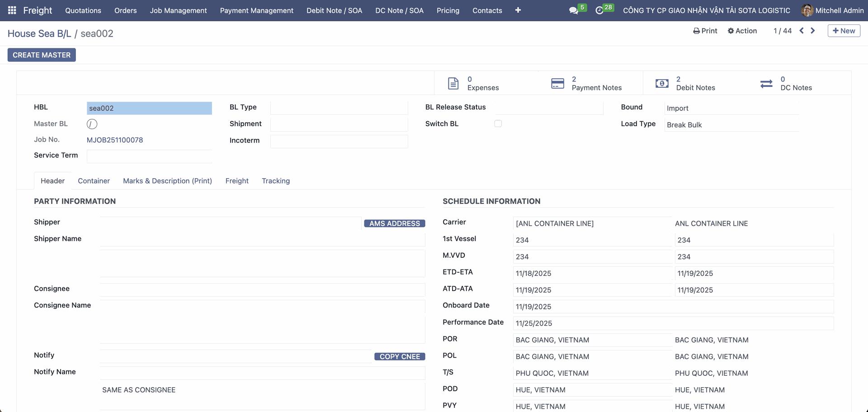Open the Load Type dropdown
Viewport: 868px width, 412px height.
[x=731, y=125]
